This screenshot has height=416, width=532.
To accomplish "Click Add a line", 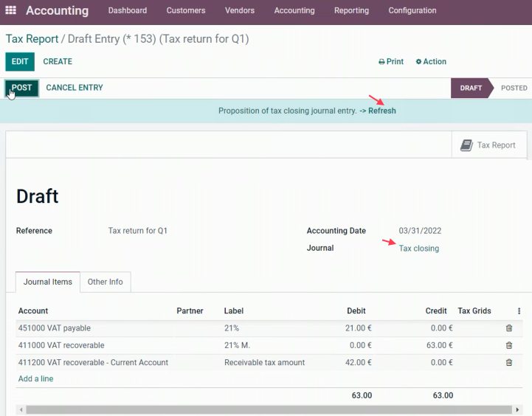I will coord(35,378).
